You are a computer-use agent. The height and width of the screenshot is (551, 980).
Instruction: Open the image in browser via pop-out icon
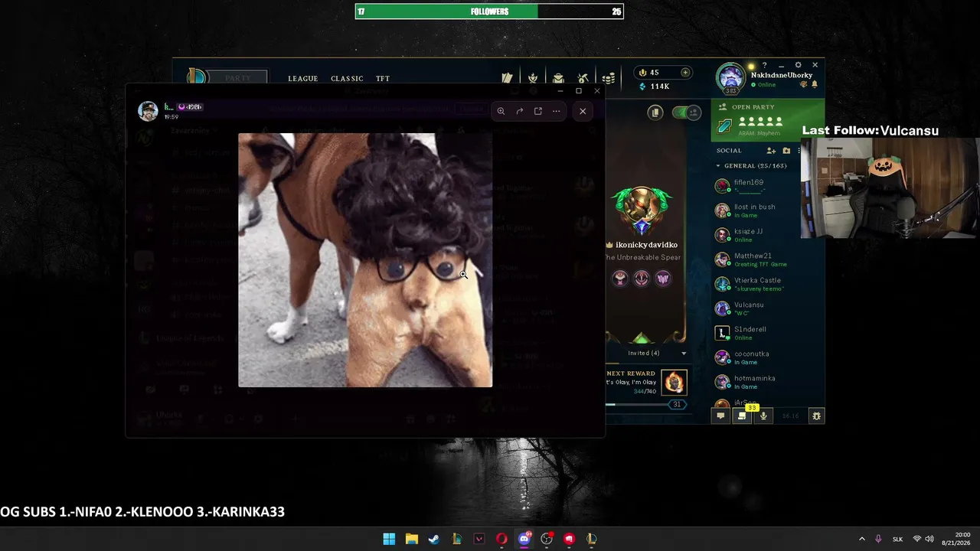click(537, 111)
